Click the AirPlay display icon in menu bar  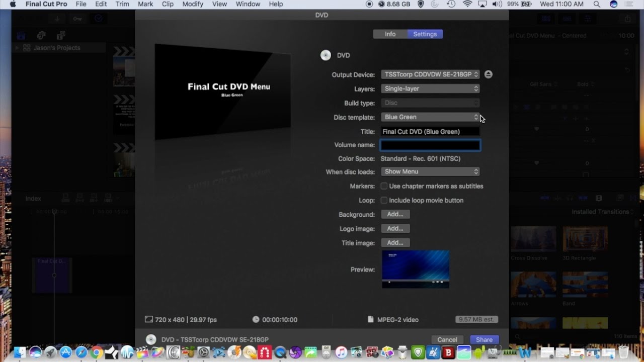tap(482, 4)
